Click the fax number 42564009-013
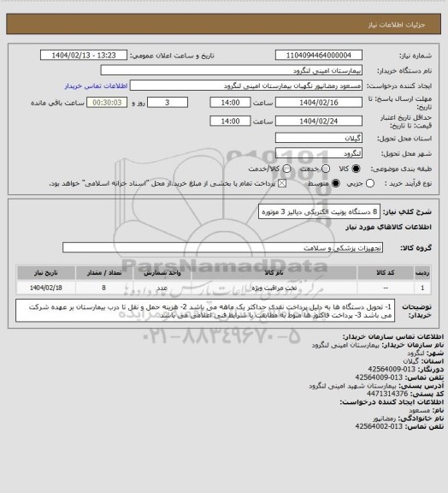The width and height of the screenshot is (448, 493). pyautogui.click(x=392, y=369)
